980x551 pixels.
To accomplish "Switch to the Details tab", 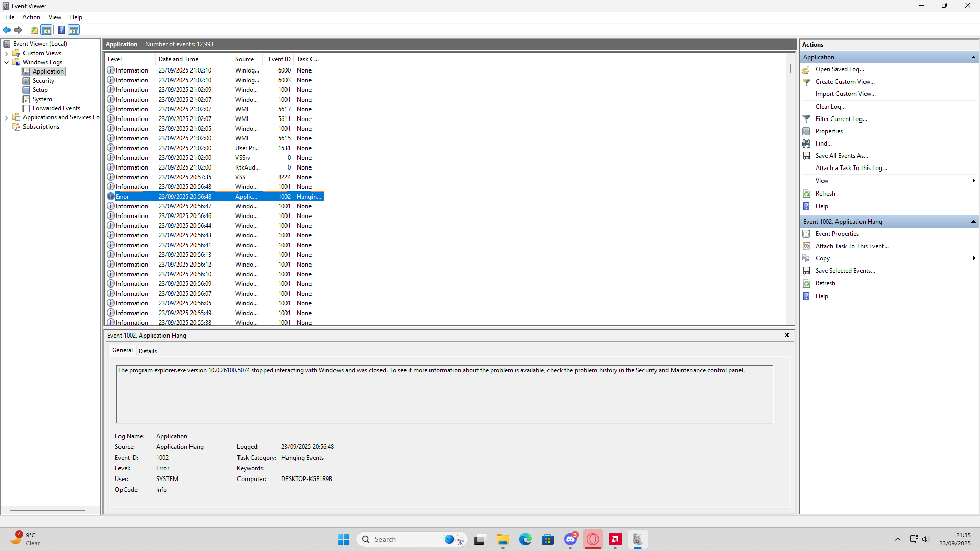I will (x=148, y=351).
